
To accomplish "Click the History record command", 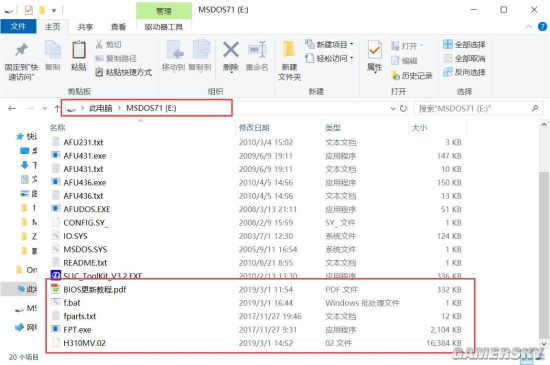I will [x=412, y=75].
